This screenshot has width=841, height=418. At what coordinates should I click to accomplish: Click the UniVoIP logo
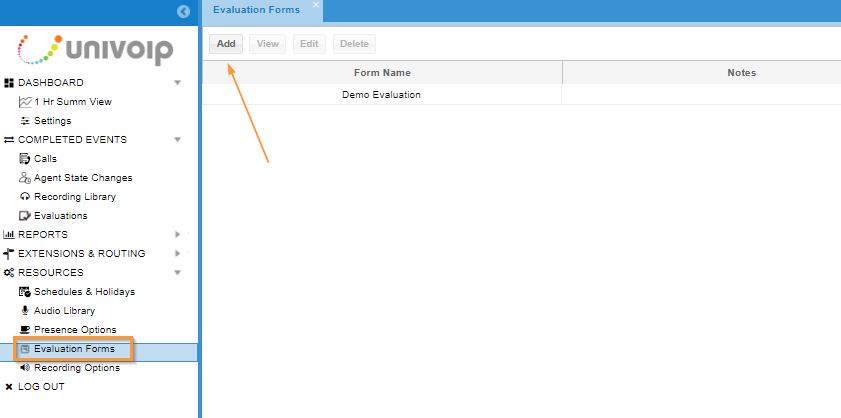tap(95, 50)
